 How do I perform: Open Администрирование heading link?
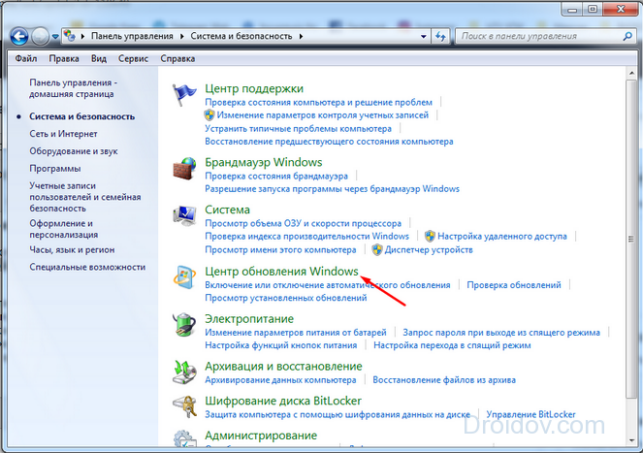[261, 435]
